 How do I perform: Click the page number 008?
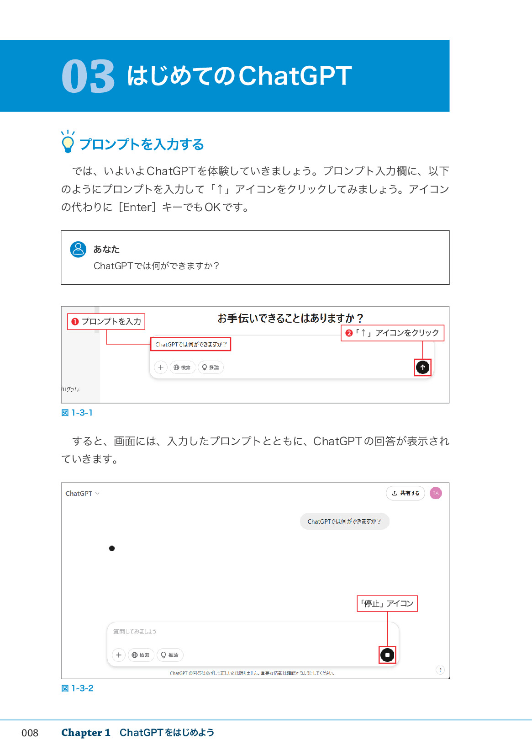[x=30, y=733]
